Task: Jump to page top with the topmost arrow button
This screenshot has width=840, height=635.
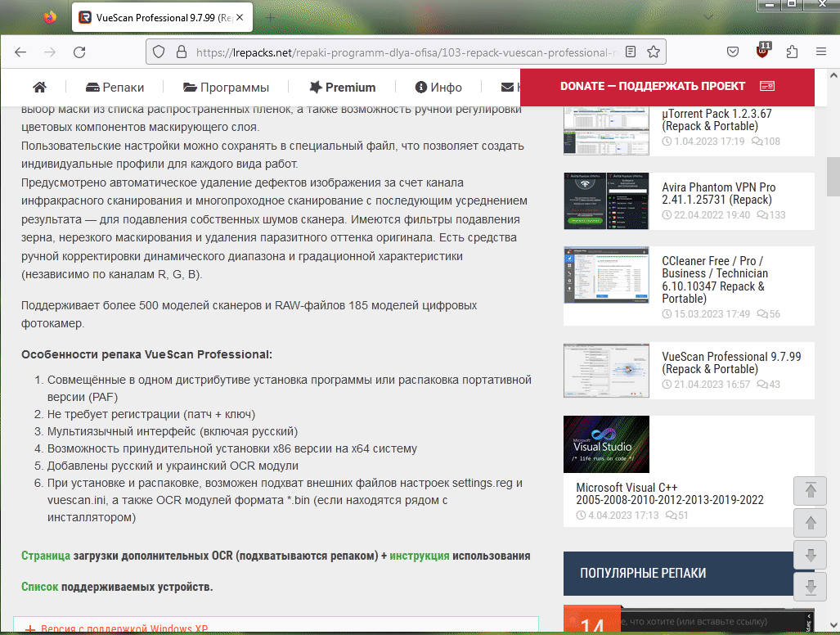Action: [811, 490]
